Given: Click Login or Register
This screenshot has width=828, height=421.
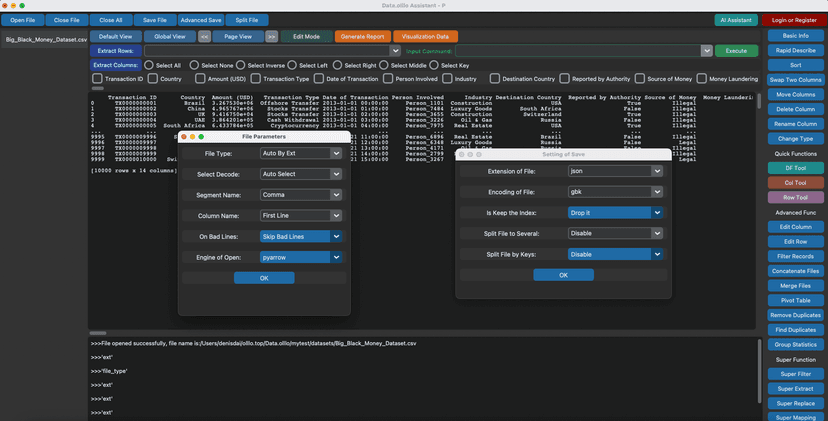Looking at the screenshot, I should point(794,20).
